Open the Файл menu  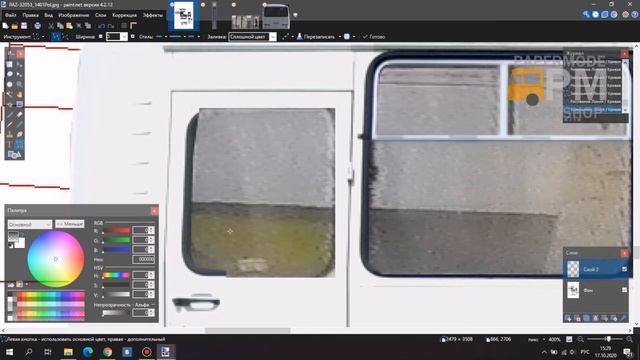(11, 15)
